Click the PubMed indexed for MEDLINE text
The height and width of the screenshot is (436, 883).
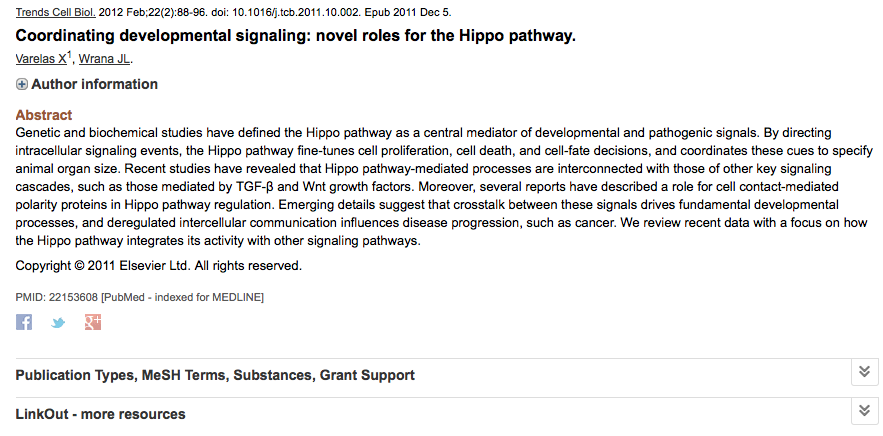click(182, 297)
